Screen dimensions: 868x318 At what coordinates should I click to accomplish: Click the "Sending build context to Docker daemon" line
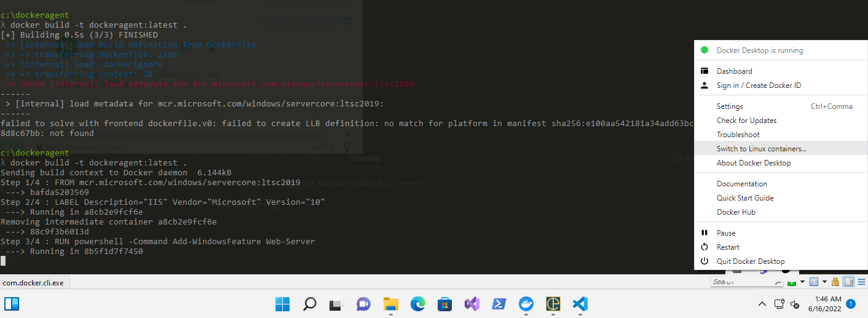point(116,173)
